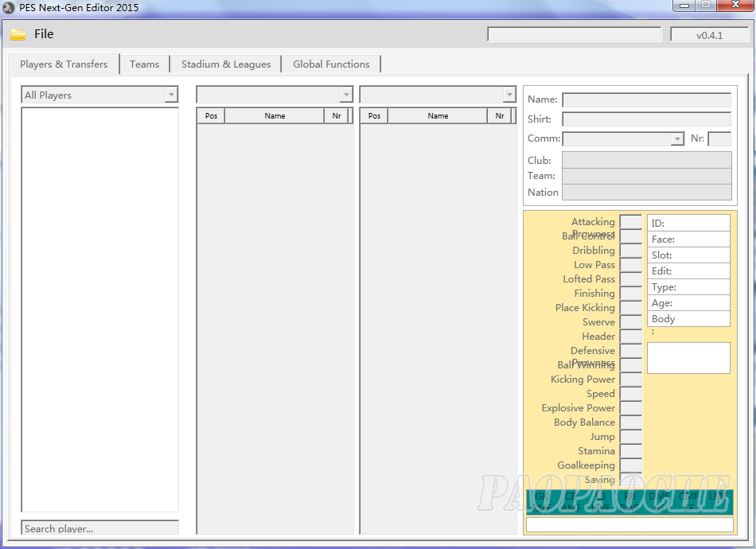This screenshot has height=549, width=756.
Task: Click the Lofted Pass value box
Action: click(x=630, y=279)
